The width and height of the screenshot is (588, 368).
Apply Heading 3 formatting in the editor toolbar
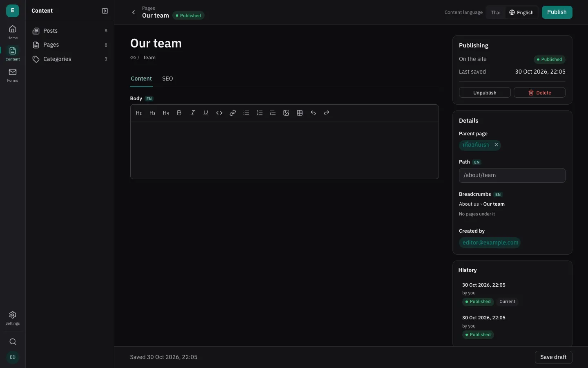152,113
